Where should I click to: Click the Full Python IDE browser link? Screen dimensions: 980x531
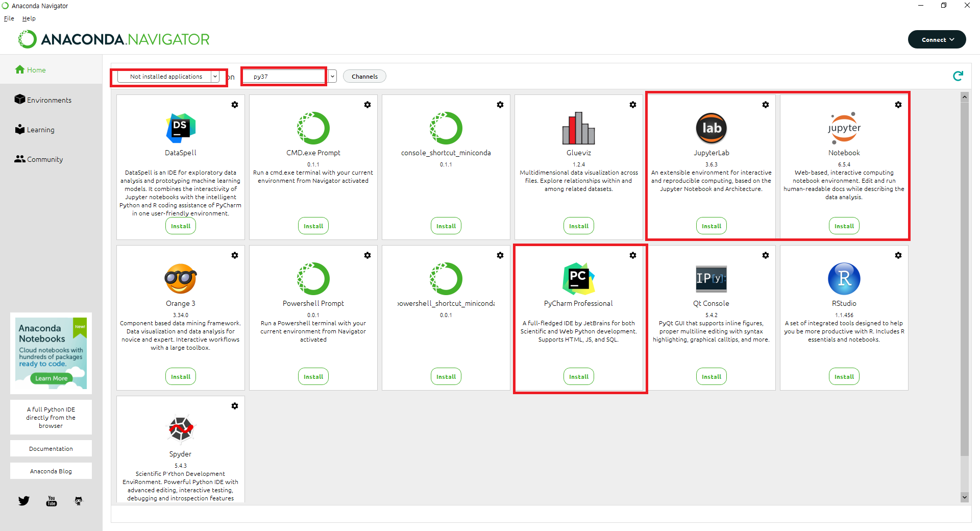(51, 417)
